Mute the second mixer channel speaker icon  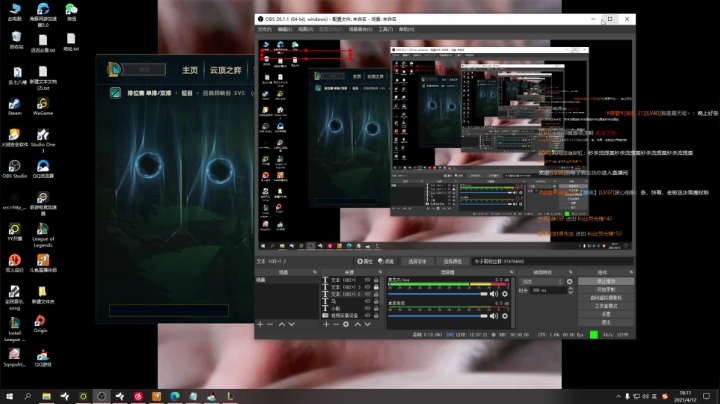[x=494, y=316]
